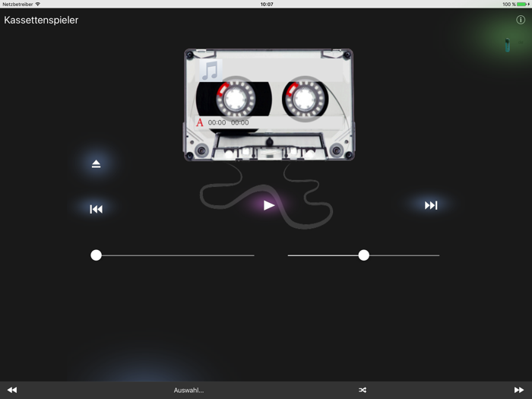Tap the small teal icon below info
Viewport: 532px width, 399px height.
507,45
